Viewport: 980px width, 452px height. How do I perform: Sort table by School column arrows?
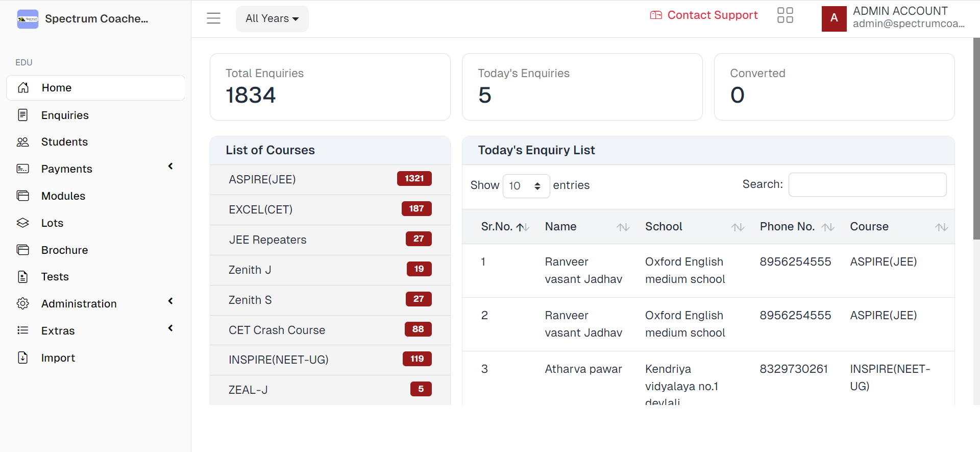click(x=738, y=227)
